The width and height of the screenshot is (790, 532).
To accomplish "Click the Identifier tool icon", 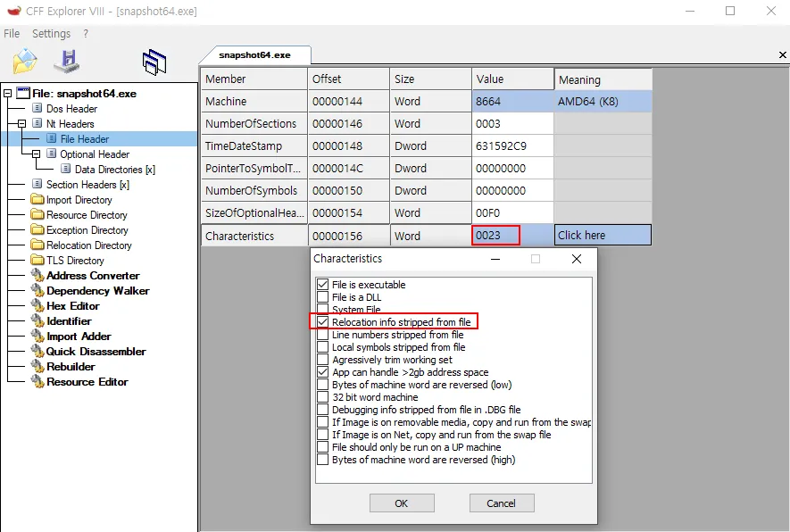I will point(37,321).
